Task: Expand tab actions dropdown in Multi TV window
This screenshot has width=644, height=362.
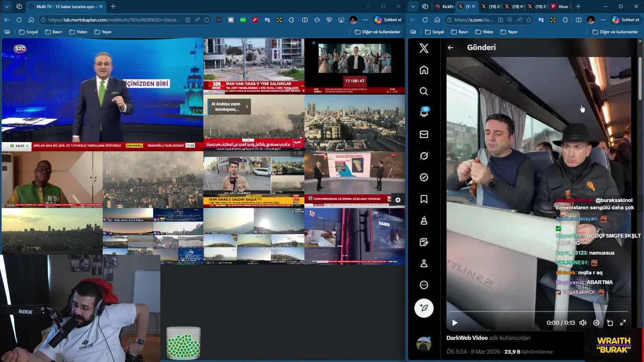Action: pos(7,7)
